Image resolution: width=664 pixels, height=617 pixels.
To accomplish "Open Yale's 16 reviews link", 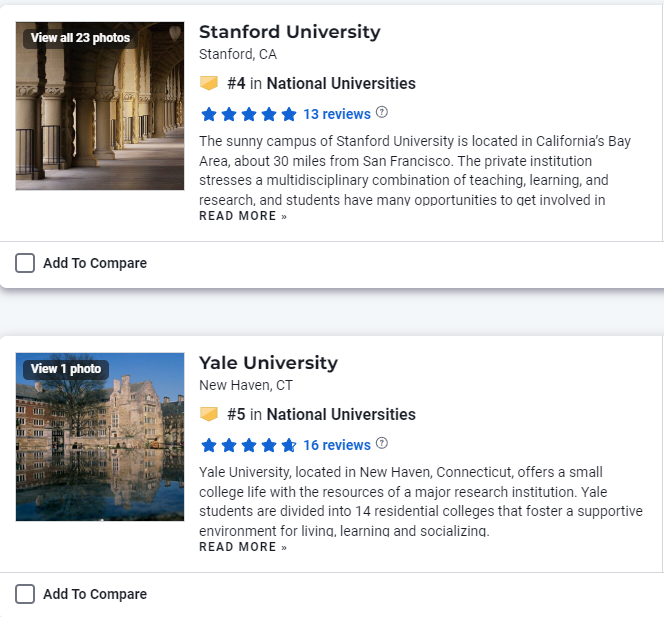I will click(337, 445).
